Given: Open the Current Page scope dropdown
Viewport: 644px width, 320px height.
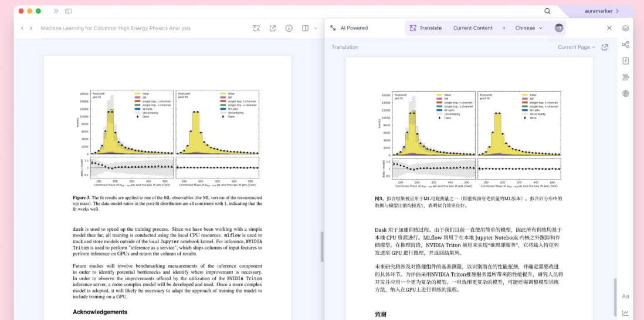Looking at the screenshot, I should click(576, 48).
